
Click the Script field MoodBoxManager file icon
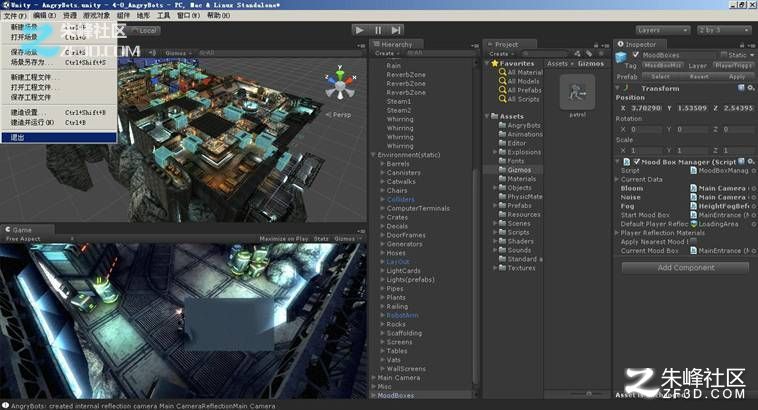coord(693,170)
